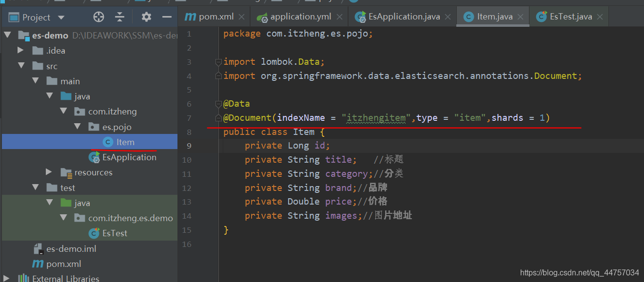Viewport: 644px width, 282px height.
Task: Click 'public class Item {' declaration
Action: click(x=274, y=132)
